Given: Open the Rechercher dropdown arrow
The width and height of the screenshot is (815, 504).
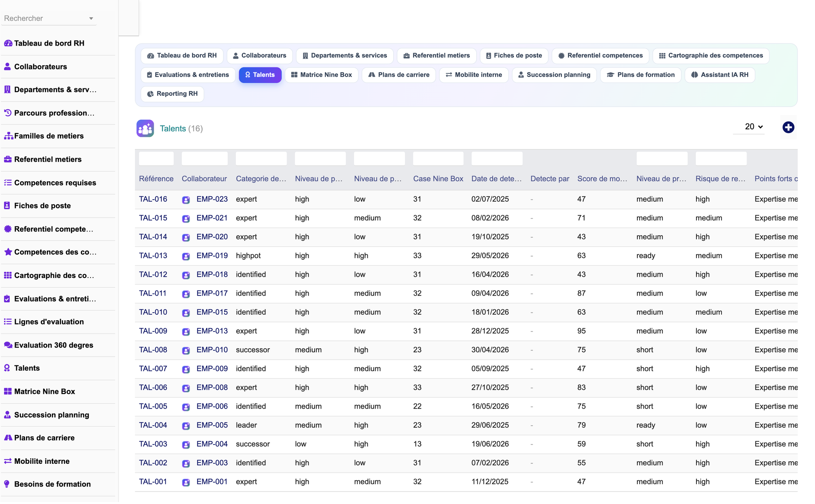Looking at the screenshot, I should (x=91, y=18).
